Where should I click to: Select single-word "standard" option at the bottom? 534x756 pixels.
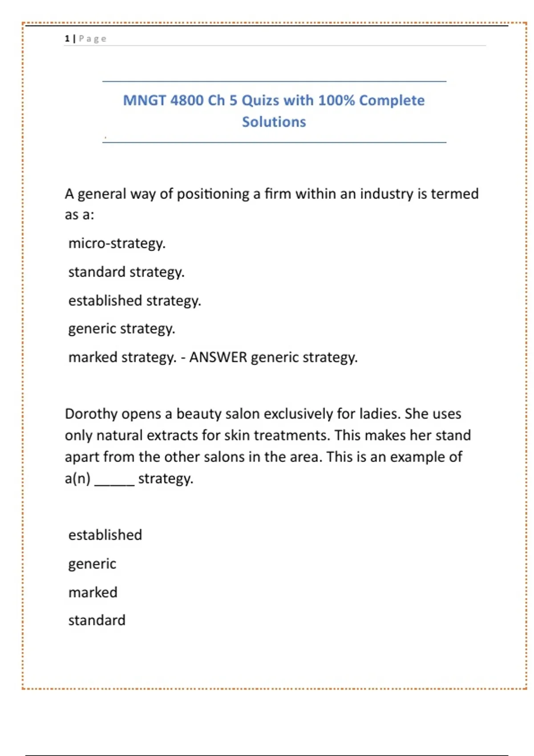pyautogui.click(x=97, y=620)
